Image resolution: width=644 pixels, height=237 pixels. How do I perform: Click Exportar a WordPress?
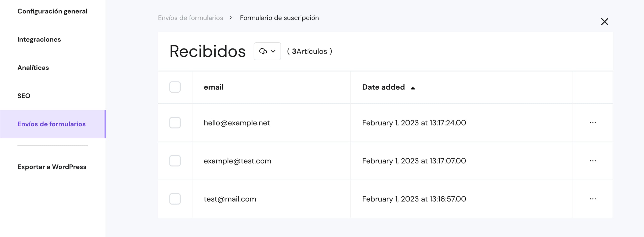tap(52, 167)
